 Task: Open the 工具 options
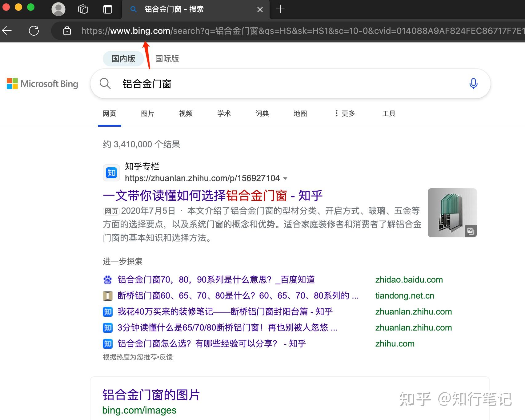click(389, 113)
